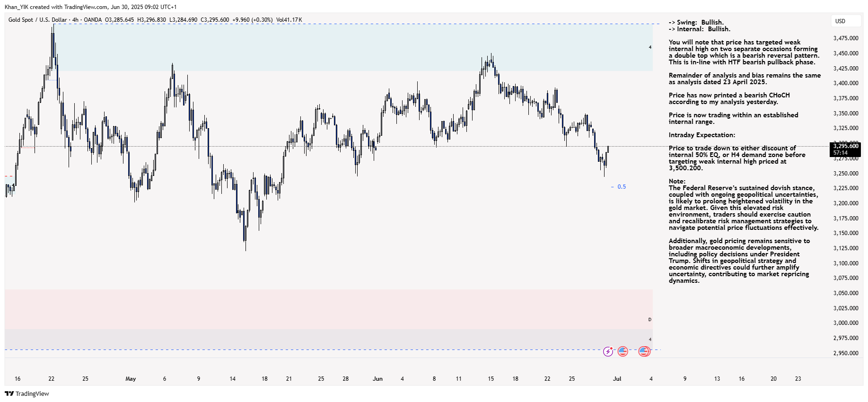The width and height of the screenshot is (868, 402).
Task: Open the single US flag economic event marker
Action: pyautogui.click(x=623, y=351)
